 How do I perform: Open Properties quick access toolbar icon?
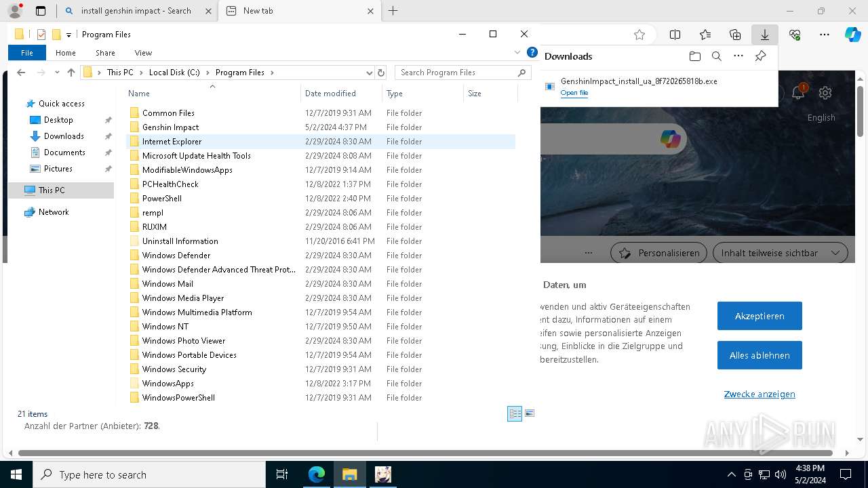[x=41, y=35]
